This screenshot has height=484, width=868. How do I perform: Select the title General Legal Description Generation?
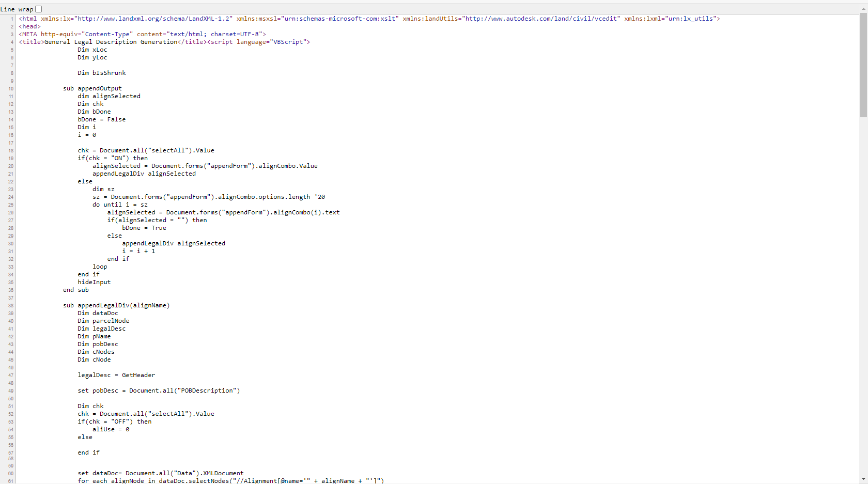point(110,42)
